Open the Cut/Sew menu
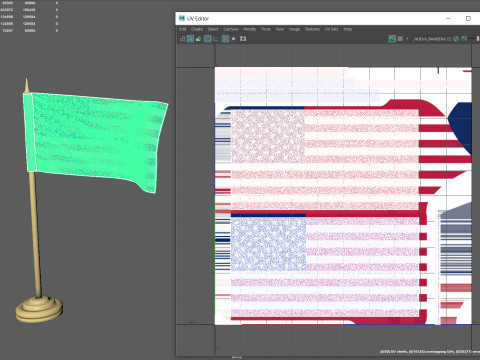The width and height of the screenshot is (480, 360). [231, 29]
